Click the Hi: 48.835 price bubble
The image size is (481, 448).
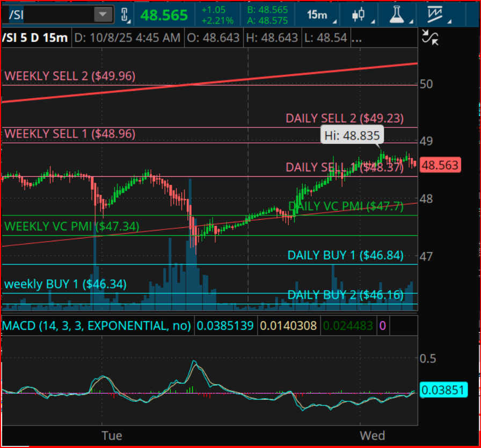coord(353,135)
